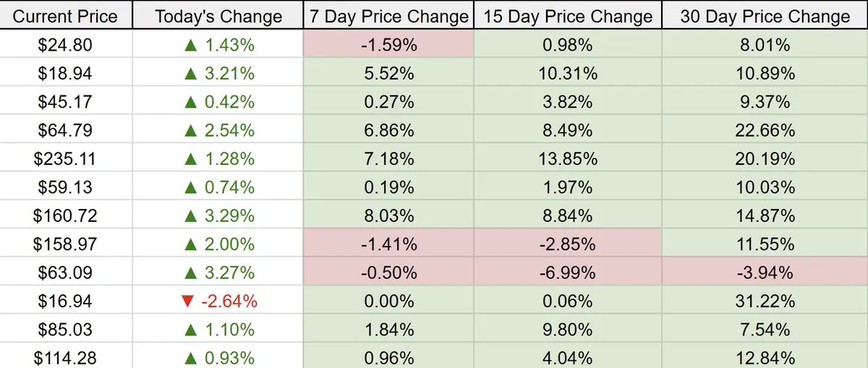Click the green triangle next to 2.54%

pos(191,131)
